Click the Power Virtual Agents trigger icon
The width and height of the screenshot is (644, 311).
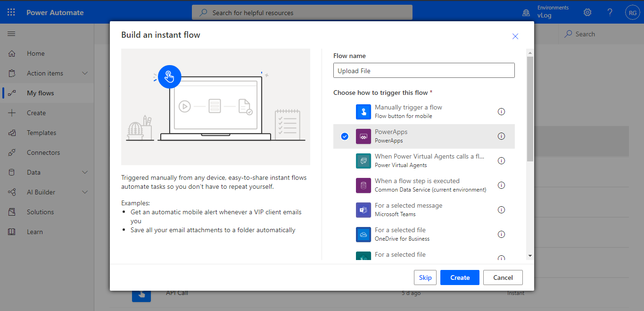point(363,161)
